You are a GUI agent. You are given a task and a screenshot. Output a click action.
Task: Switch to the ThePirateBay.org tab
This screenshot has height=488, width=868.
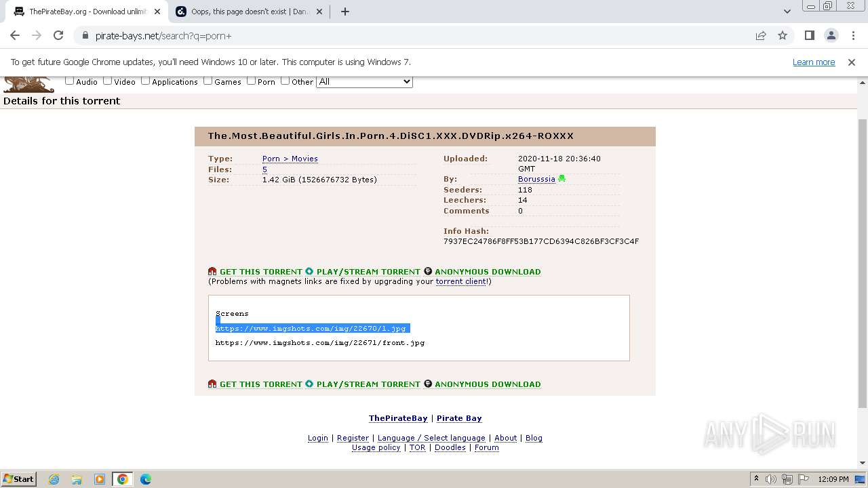tap(87, 12)
